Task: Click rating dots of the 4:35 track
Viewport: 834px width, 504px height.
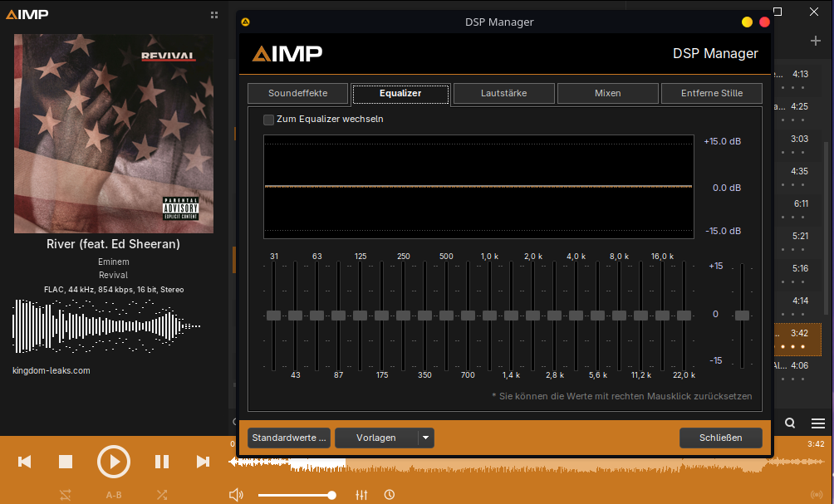Action: tap(792, 184)
